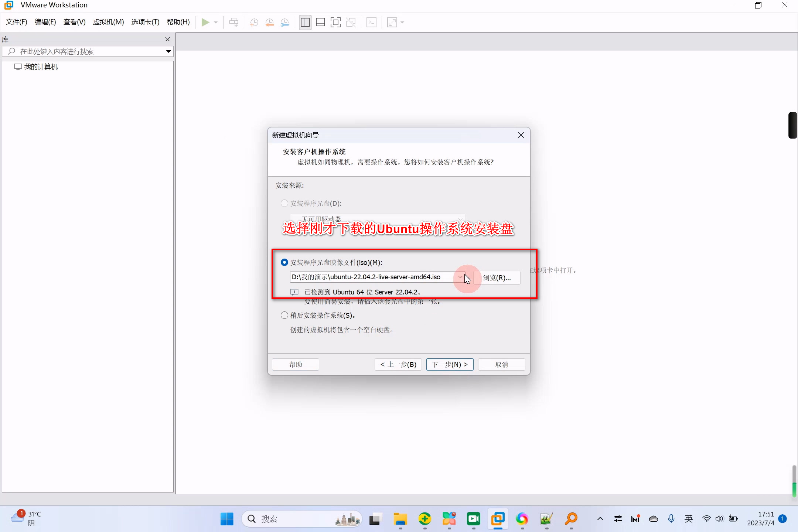
Task: Click the stretch guest display icon
Action: (392, 23)
